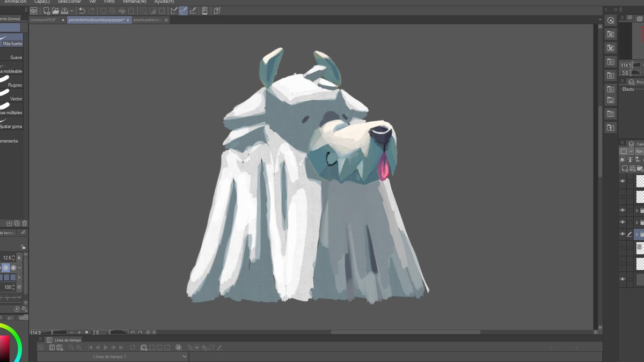The height and width of the screenshot is (362, 644).
Task: Close the practicadebrazo document tab
Action: [x=166, y=20]
